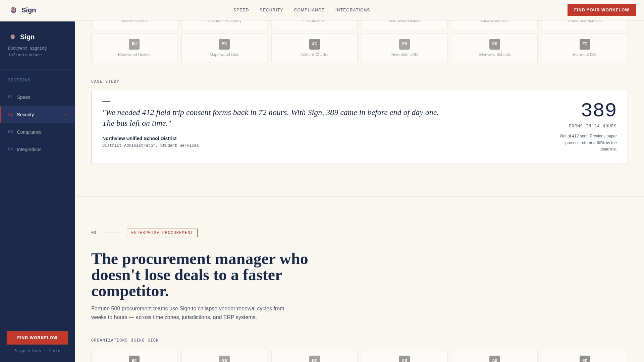Click the MD badge for Maplewood Dist.

[x=224, y=44]
